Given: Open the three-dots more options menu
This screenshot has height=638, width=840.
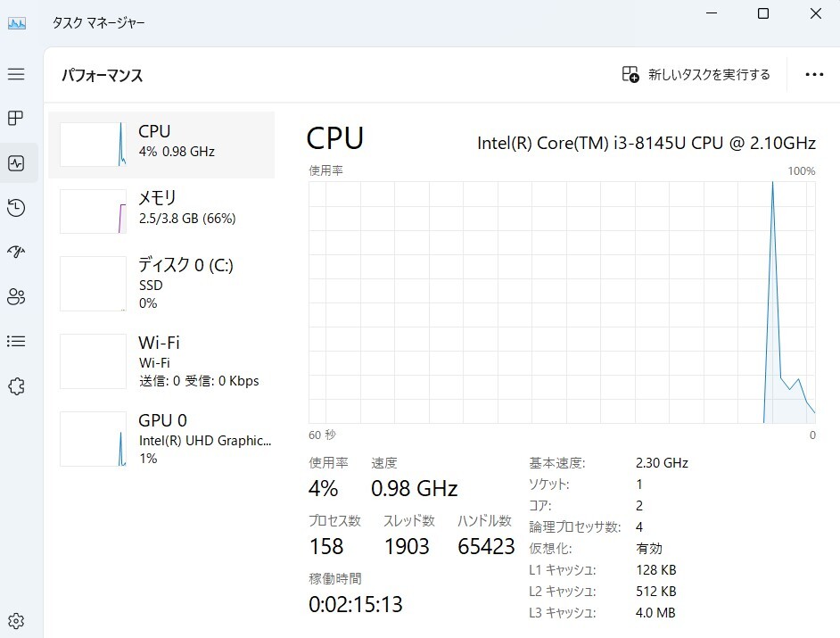Looking at the screenshot, I should (x=814, y=75).
